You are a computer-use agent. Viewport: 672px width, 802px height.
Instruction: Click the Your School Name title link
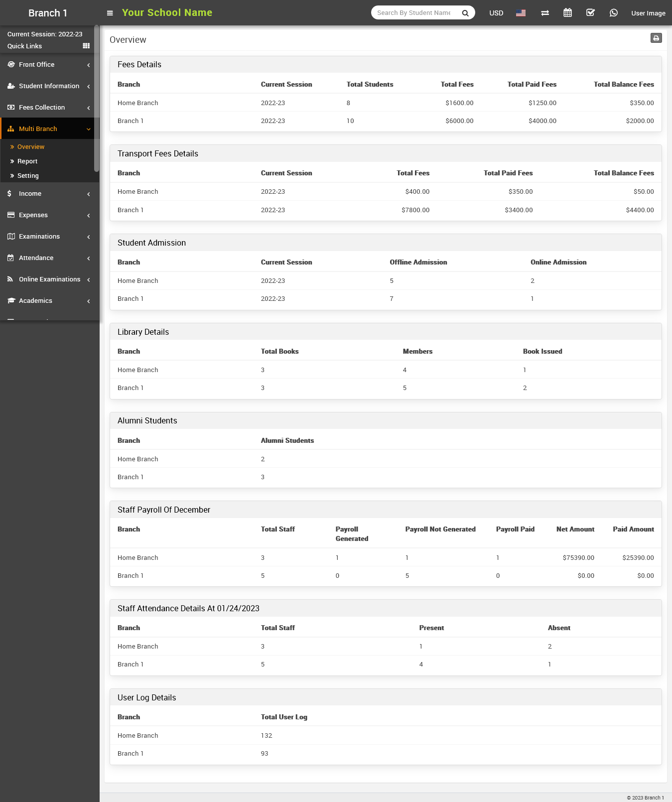167,13
